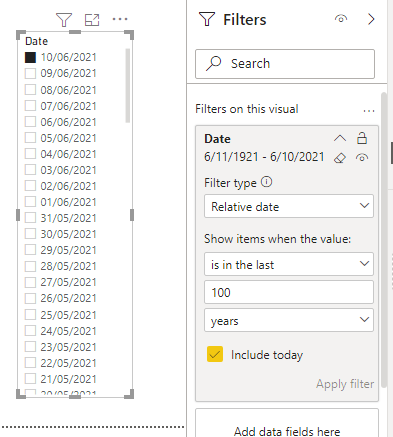
Task: Click the filter icon above the Date slicer
Action: coord(64,20)
